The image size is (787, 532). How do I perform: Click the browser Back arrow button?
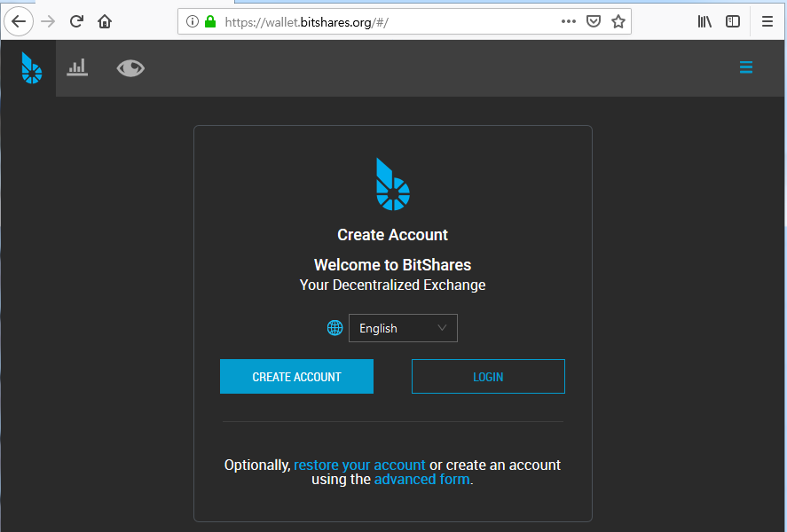(19, 21)
